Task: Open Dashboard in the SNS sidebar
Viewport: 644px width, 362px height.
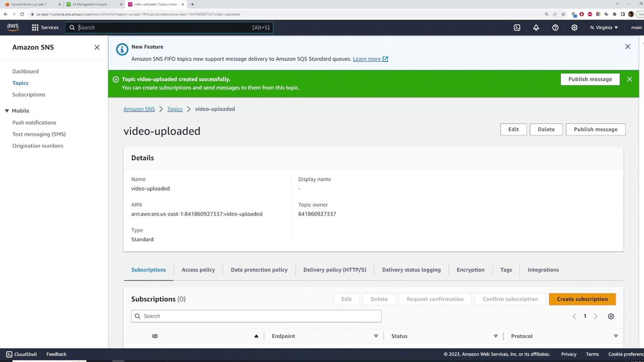Action: [x=25, y=71]
